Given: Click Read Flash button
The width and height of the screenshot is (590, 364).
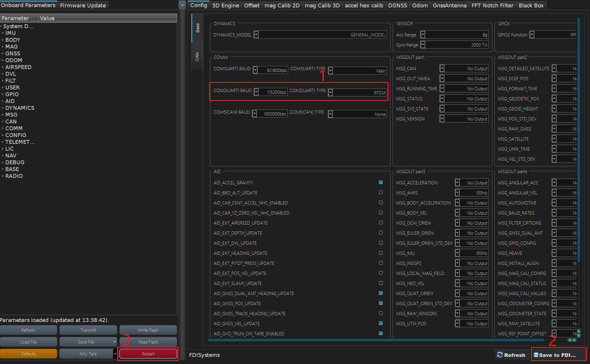Looking at the screenshot, I should pos(148,342).
